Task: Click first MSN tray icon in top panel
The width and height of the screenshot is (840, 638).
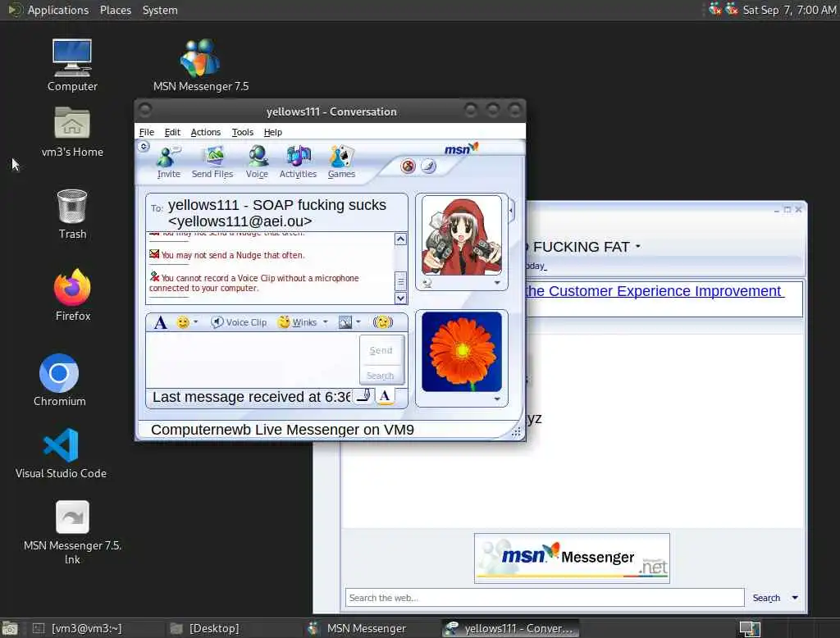Action: point(714,9)
